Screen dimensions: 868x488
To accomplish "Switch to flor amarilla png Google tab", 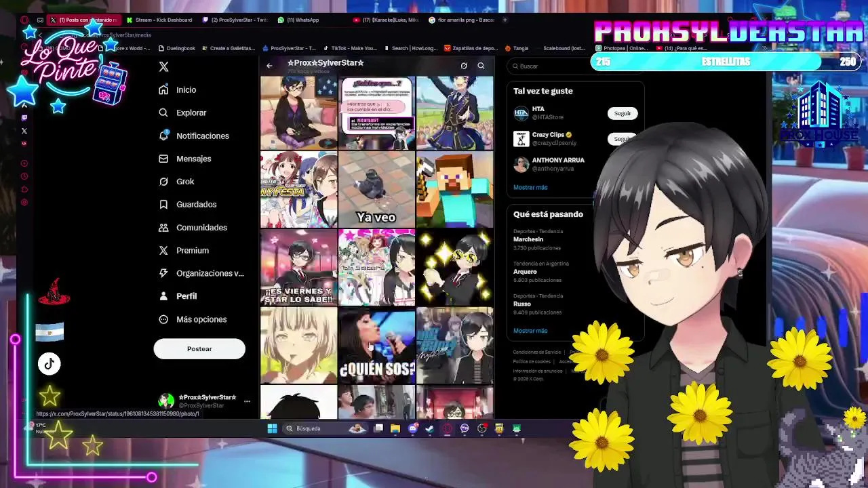I will 462,20.
